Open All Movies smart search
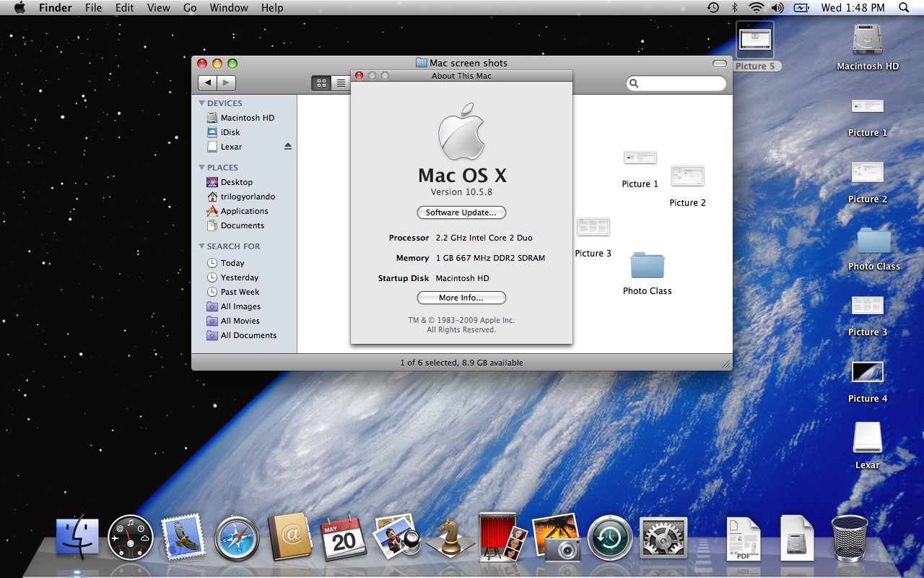Screen dimensions: 924x578 pyautogui.click(x=244, y=321)
